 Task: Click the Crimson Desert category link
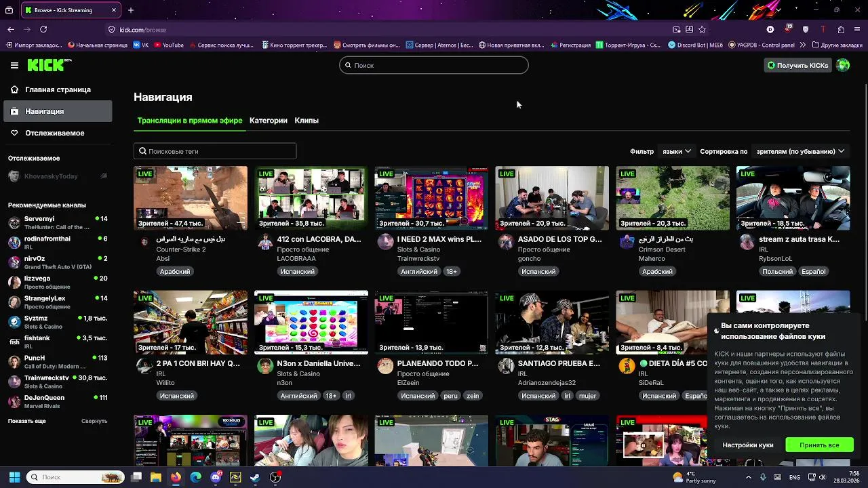(662, 249)
